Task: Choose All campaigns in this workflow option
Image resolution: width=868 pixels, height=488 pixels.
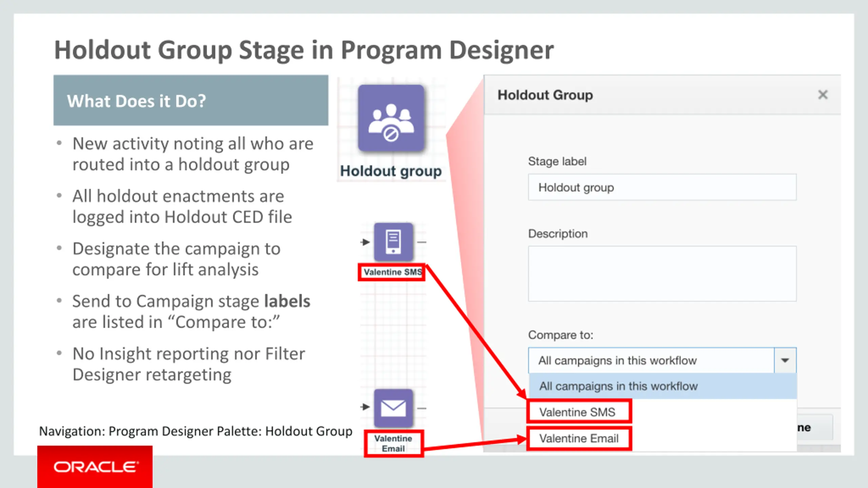Action: 663,386
